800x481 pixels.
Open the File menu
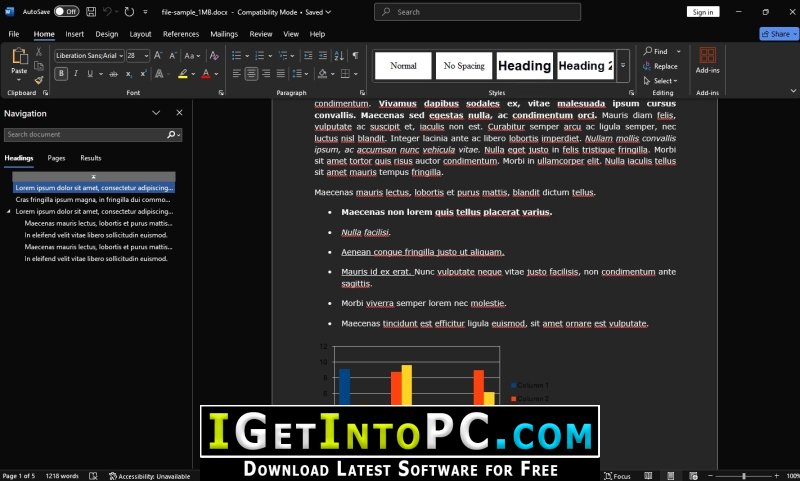point(14,34)
